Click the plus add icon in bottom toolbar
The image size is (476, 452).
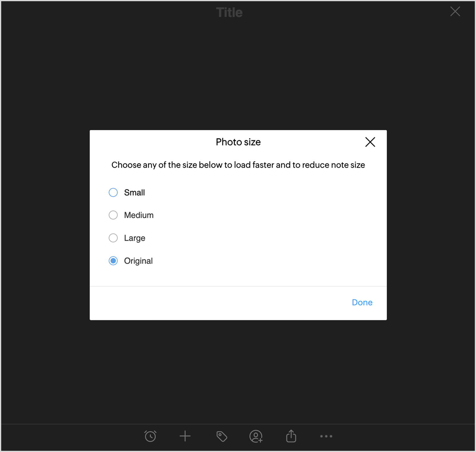pos(185,436)
